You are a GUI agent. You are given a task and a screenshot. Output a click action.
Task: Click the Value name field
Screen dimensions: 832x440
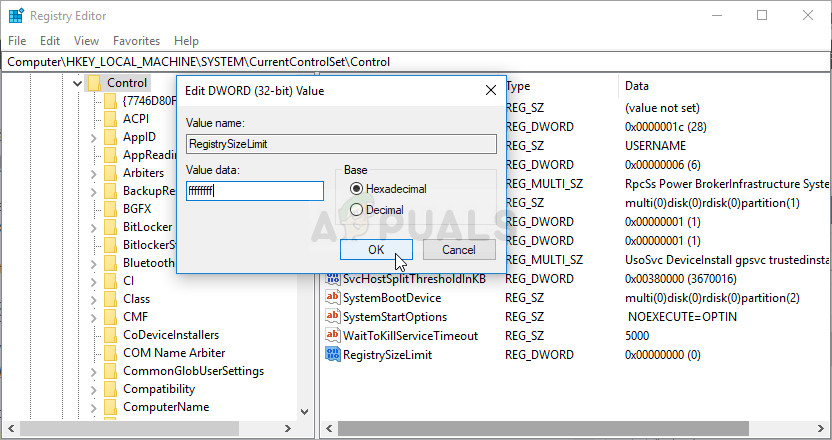click(x=342, y=144)
